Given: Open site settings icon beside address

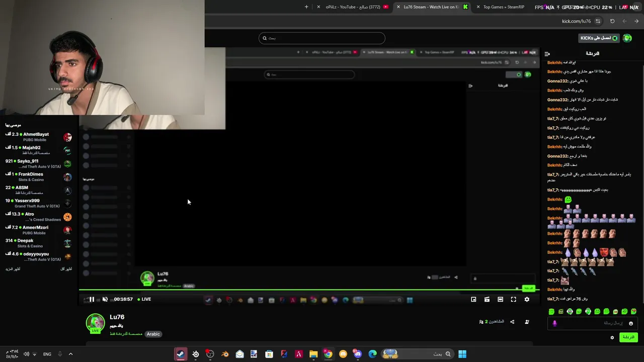Looking at the screenshot, I should [x=598, y=21].
